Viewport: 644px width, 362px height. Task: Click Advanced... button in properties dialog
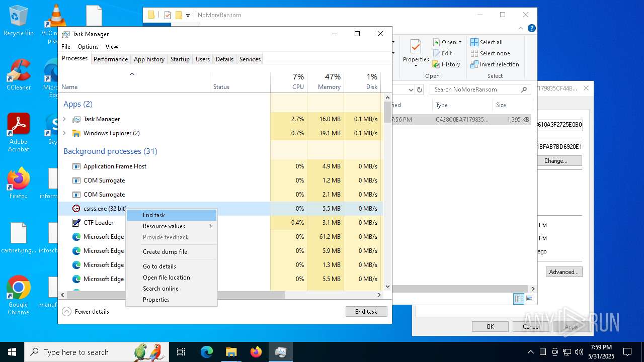coord(564,272)
